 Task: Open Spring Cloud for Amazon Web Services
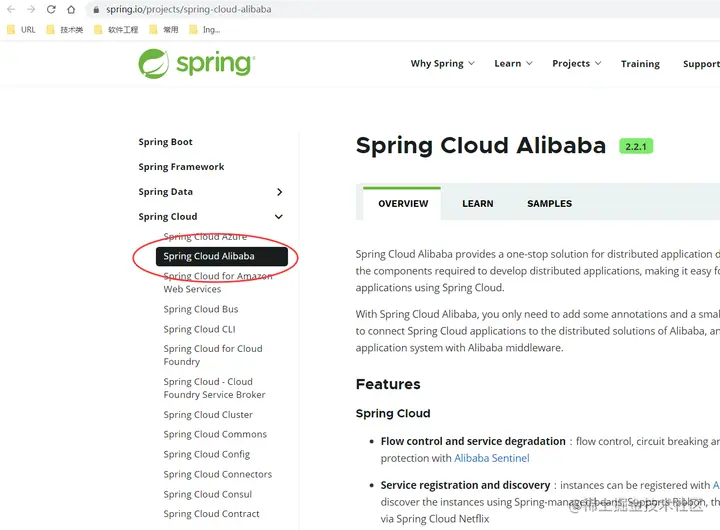218,282
